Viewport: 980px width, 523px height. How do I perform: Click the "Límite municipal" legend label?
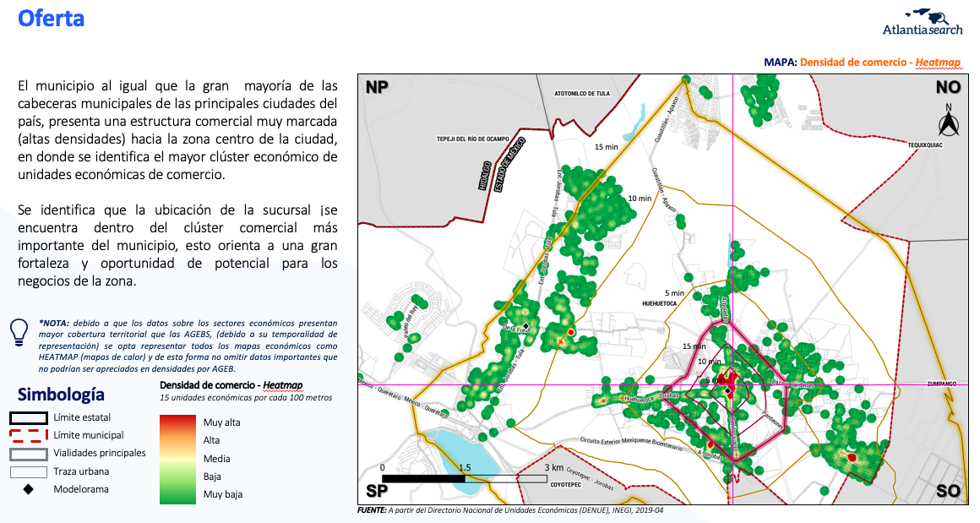[89, 435]
